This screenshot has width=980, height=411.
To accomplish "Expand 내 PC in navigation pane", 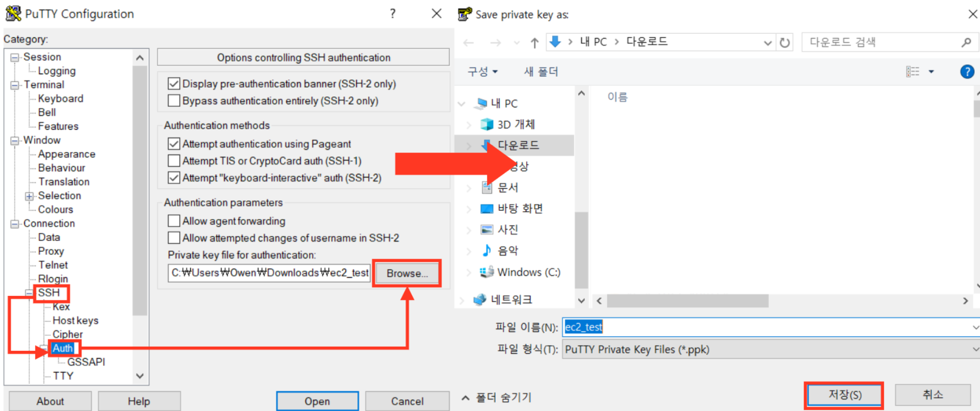I will click(x=461, y=104).
